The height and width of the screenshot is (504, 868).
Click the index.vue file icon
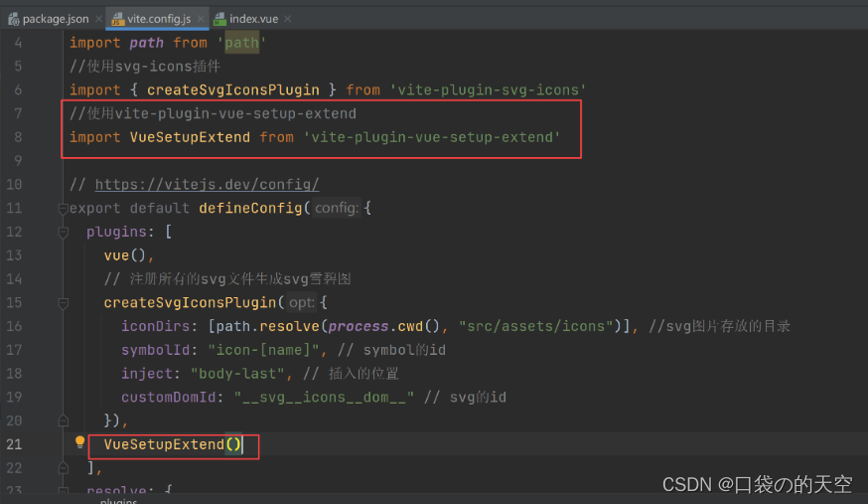click(220, 20)
